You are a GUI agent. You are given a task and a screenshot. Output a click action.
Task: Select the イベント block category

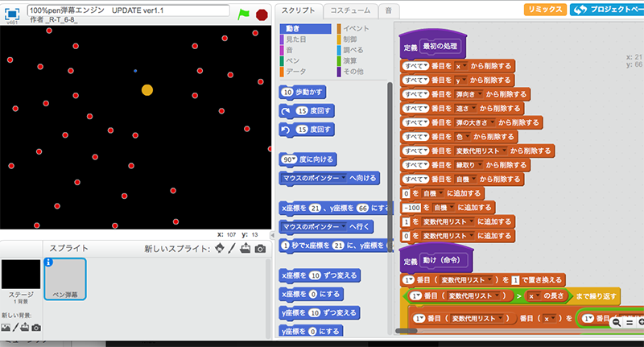pos(361,28)
